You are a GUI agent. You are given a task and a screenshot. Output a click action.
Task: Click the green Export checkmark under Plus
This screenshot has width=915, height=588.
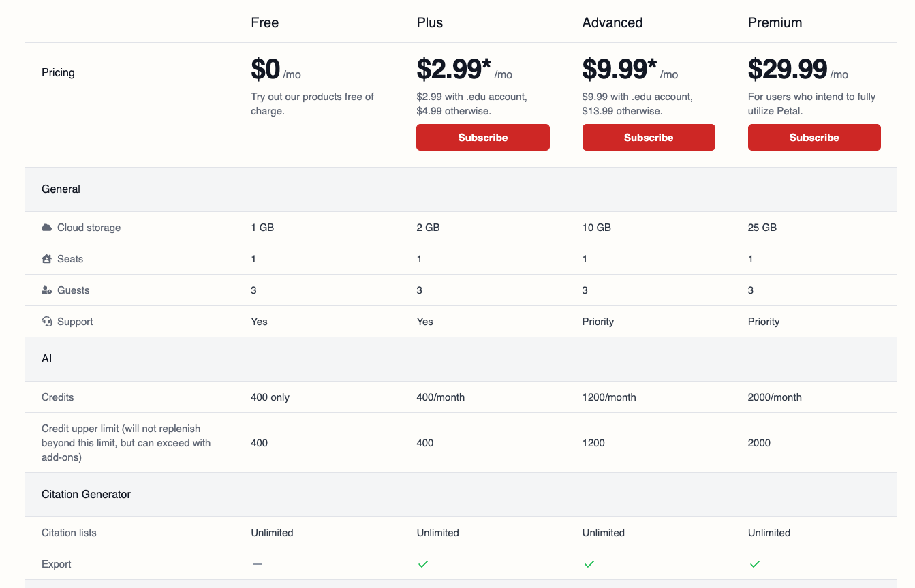coord(423,564)
